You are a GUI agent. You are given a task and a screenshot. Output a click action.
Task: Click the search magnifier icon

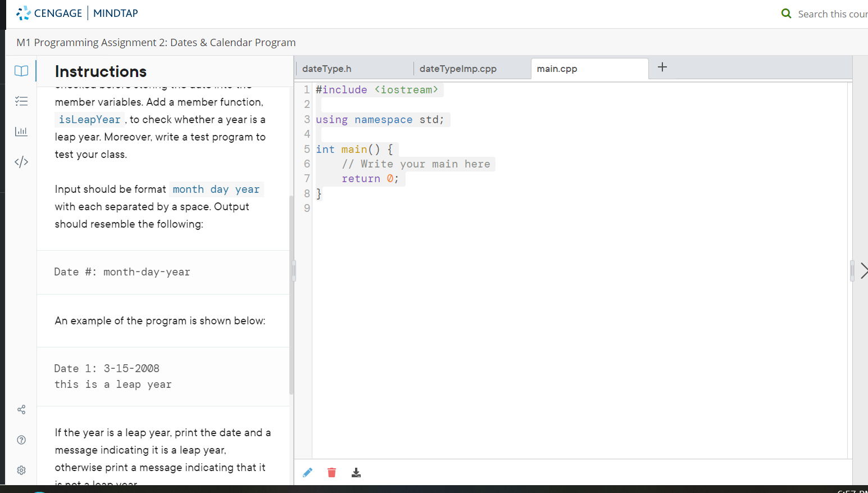(786, 13)
